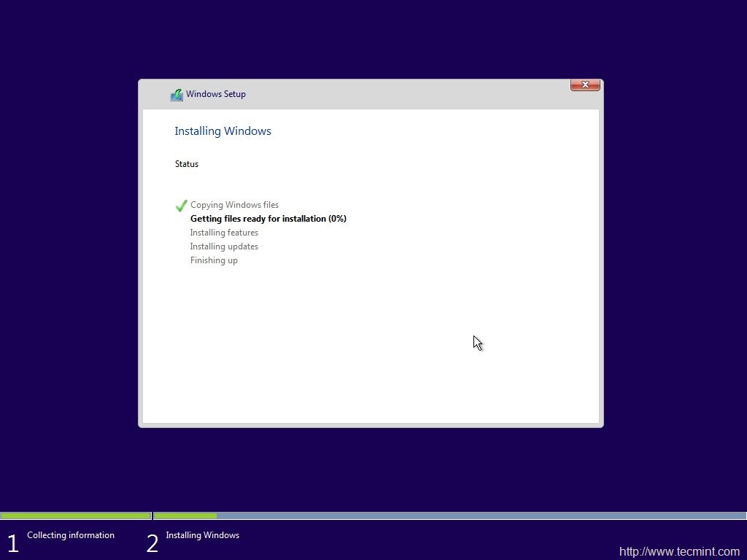
Task: Select the Installing Windows stage tab
Action: [x=202, y=535]
